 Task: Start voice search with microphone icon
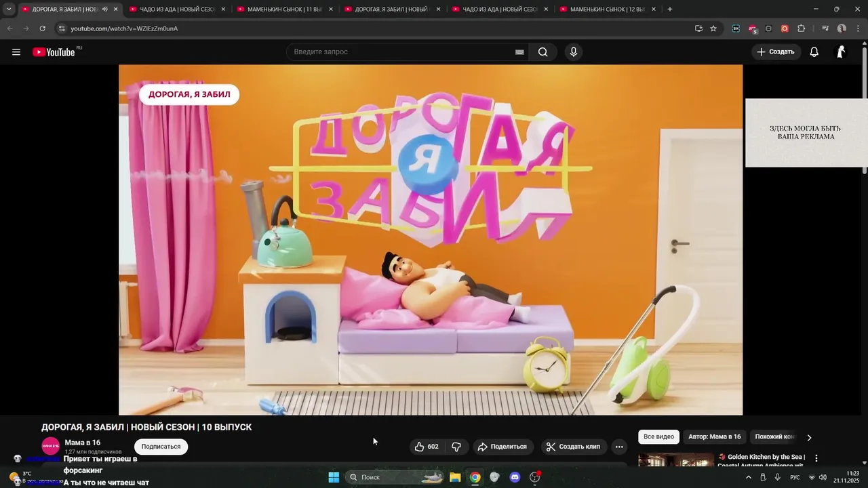pos(574,52)
